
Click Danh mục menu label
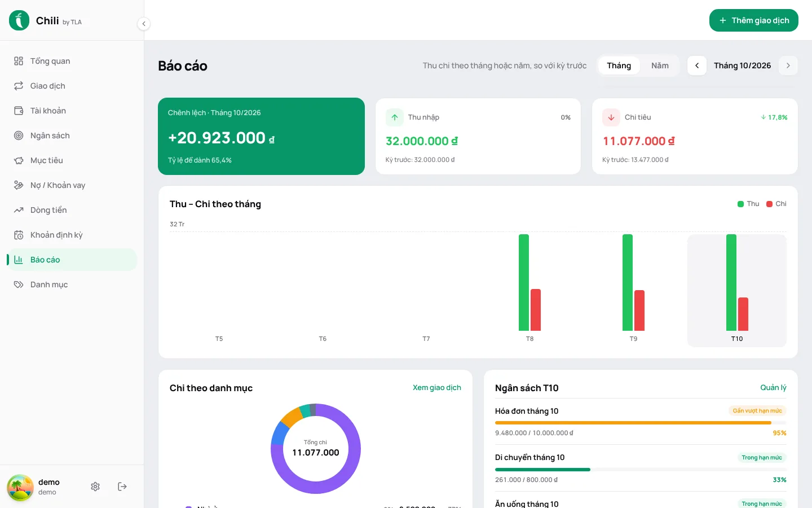click(x=49, y=284)
